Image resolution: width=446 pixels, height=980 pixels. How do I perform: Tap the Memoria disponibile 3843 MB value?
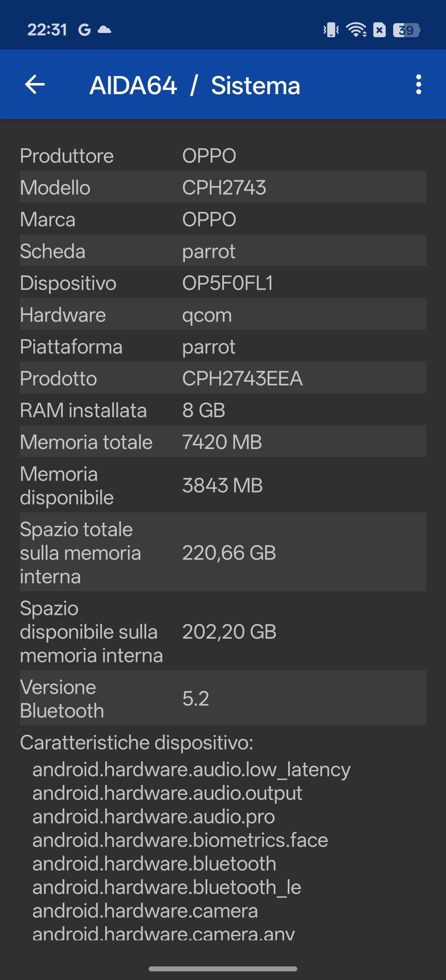223,485
